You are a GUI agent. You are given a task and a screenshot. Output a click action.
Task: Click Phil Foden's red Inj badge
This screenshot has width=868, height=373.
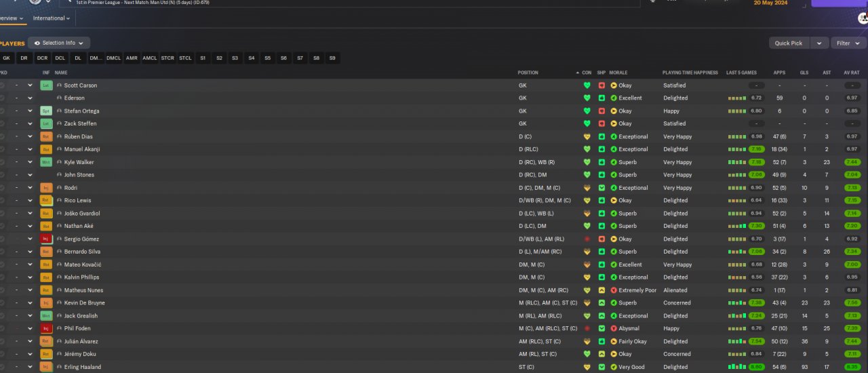[x=46, y=328]
